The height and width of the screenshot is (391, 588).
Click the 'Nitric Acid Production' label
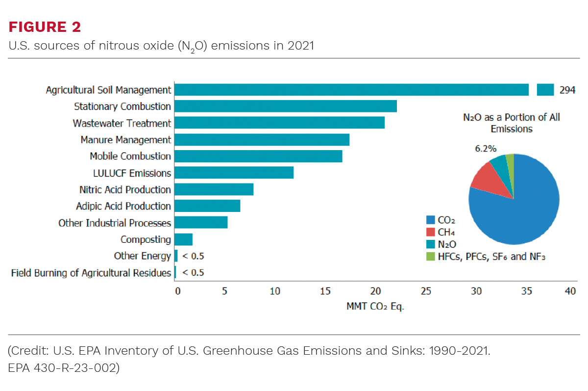[125, 189]
